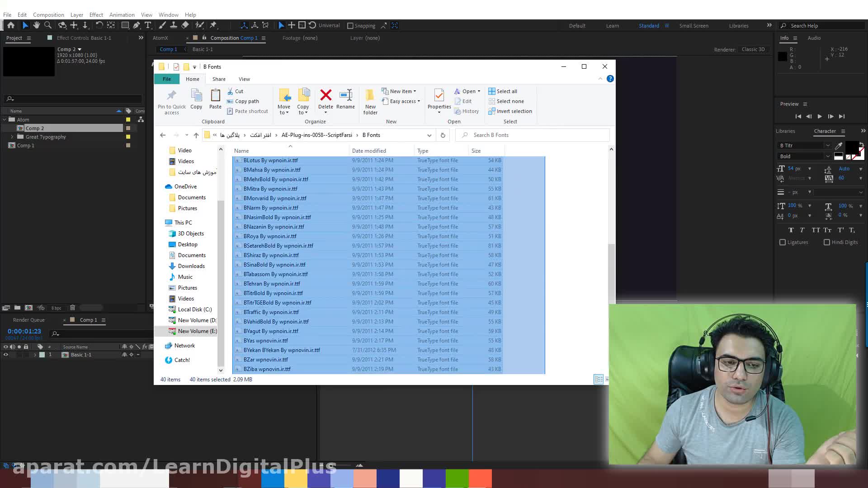Open the Animation menu
This screenshot has width=868, height=488.
(x=122, y=14)
